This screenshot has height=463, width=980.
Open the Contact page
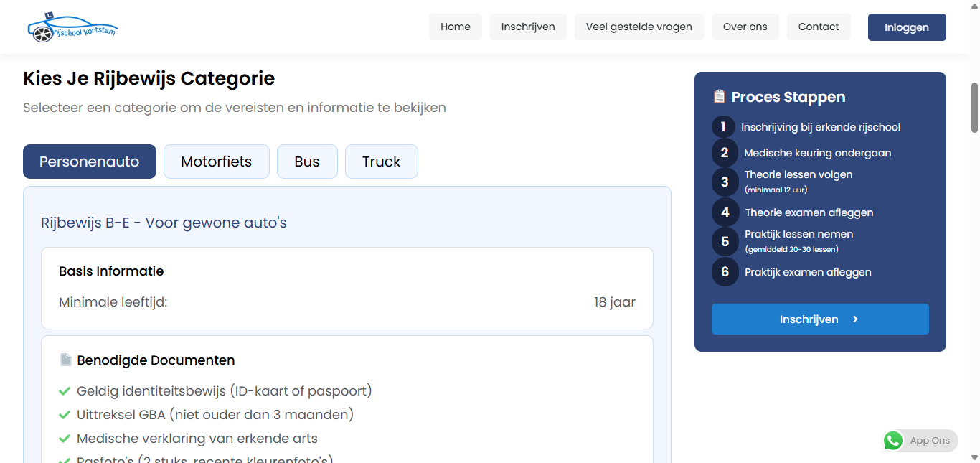818,27
